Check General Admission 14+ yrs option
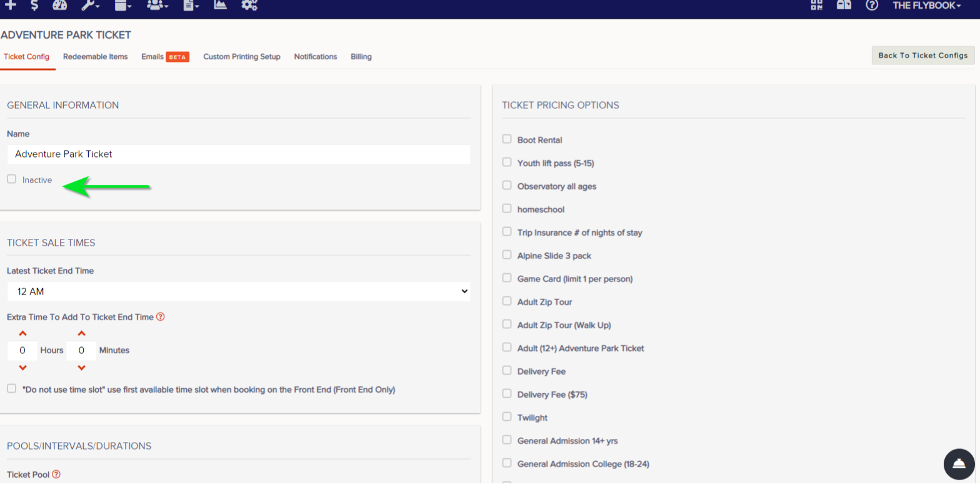Image resolution: width=980 pixels, height=484 pixels. point(507,440)
